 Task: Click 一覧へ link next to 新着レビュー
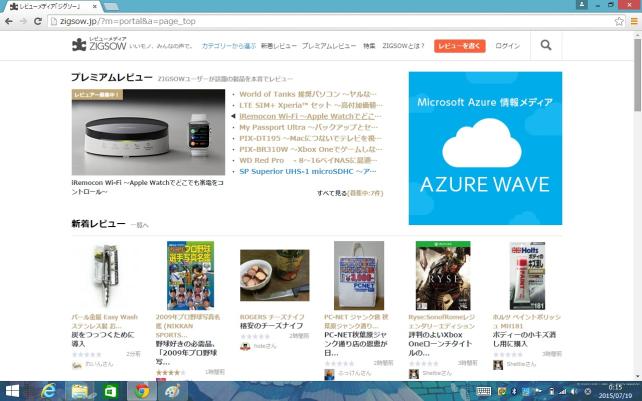(140, 225)
